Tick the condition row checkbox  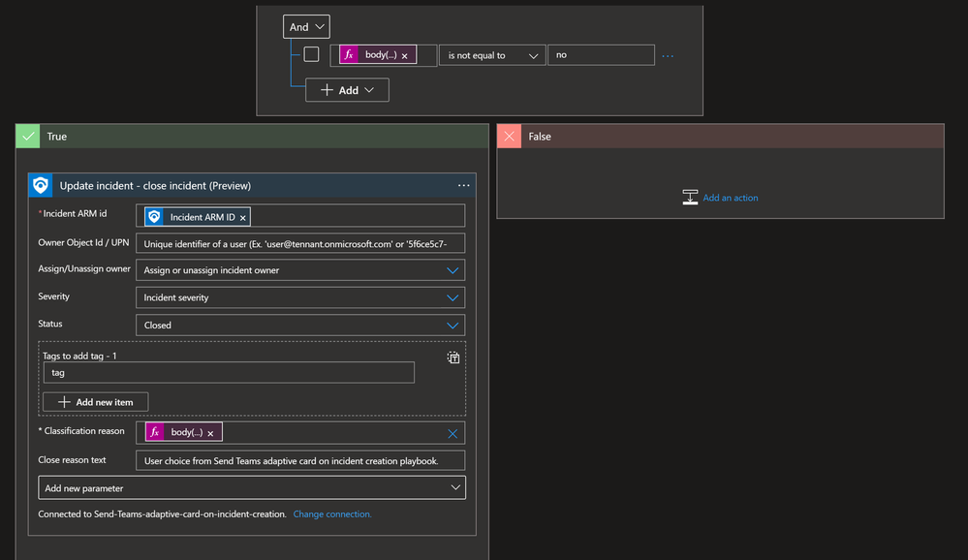(311, 54)
